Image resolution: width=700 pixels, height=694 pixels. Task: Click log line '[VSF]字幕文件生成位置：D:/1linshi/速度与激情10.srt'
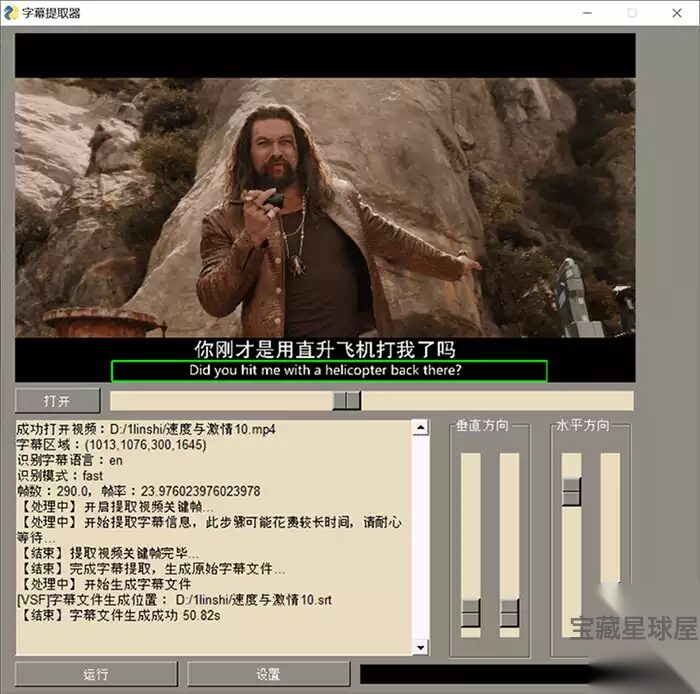point(175,600)
